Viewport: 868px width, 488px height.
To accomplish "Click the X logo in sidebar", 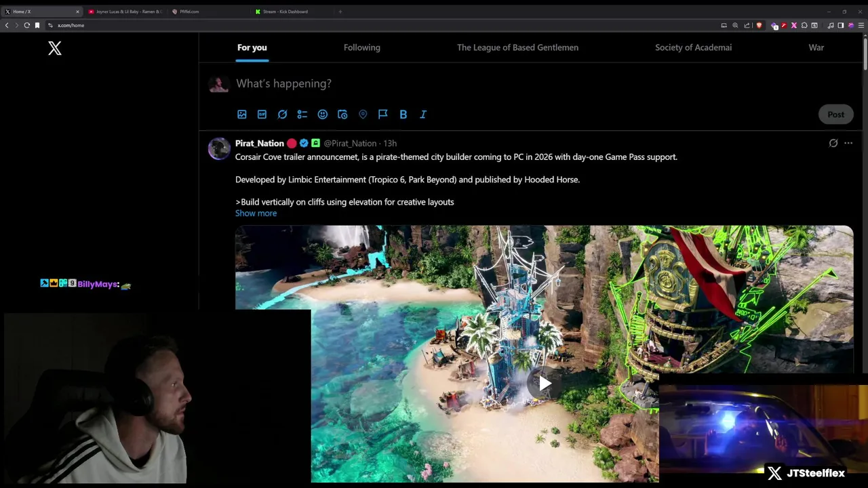I will pyautogui.click(x=55, y=48).
